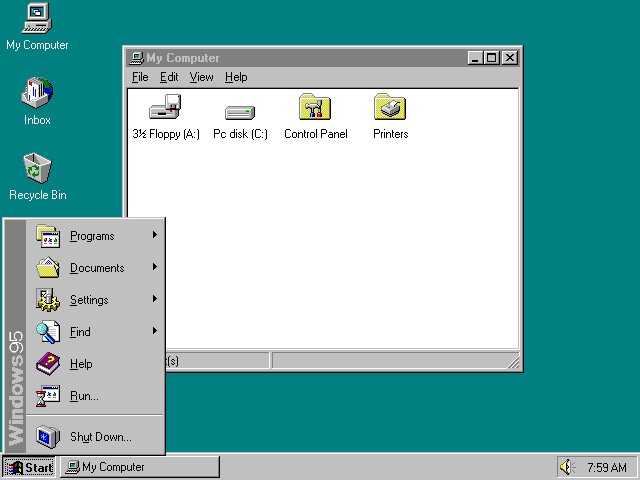Click the My Computer taskbar button
640x480 pixels.
point(139,467)
